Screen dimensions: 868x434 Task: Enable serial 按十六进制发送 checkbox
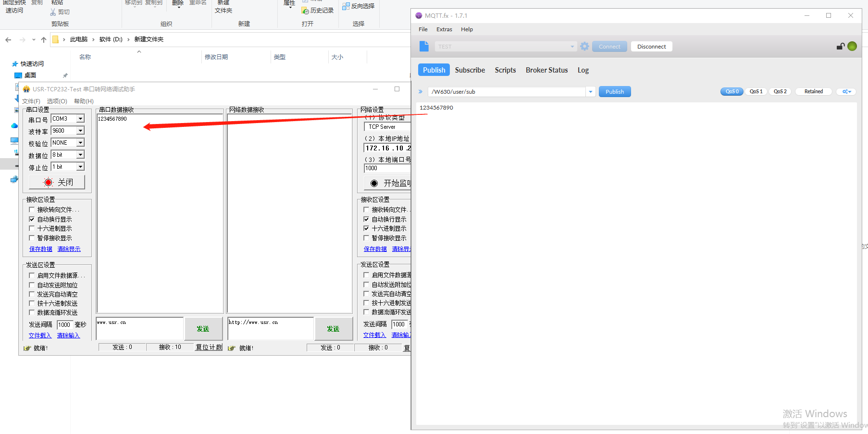point(32,303)
